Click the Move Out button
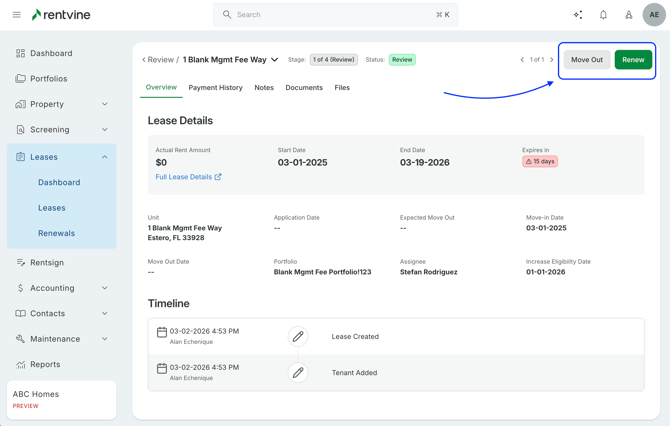Viewport: 670px width, 426px height. point(587,60)
